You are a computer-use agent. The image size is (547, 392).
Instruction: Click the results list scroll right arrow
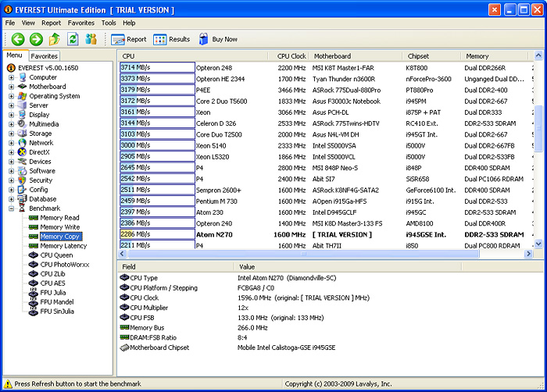click(528, 254)
